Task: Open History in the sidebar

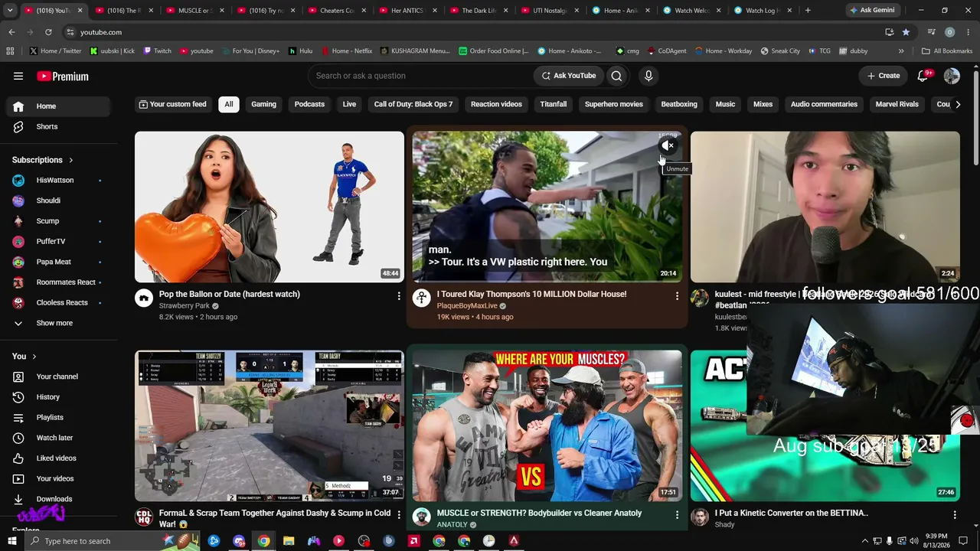Action: tap(58, 397)
